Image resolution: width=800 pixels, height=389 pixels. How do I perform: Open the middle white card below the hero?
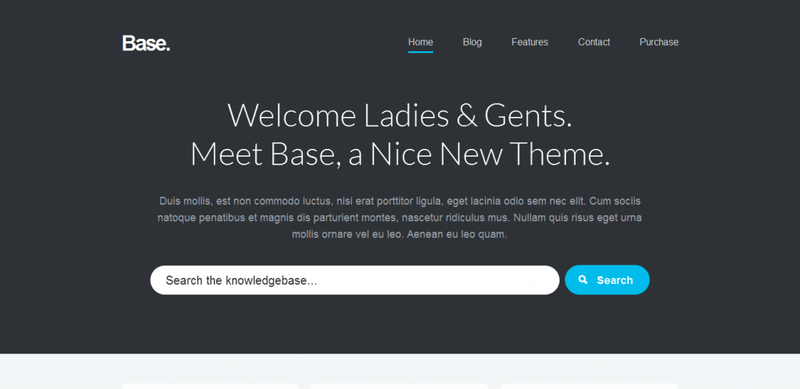399,386
